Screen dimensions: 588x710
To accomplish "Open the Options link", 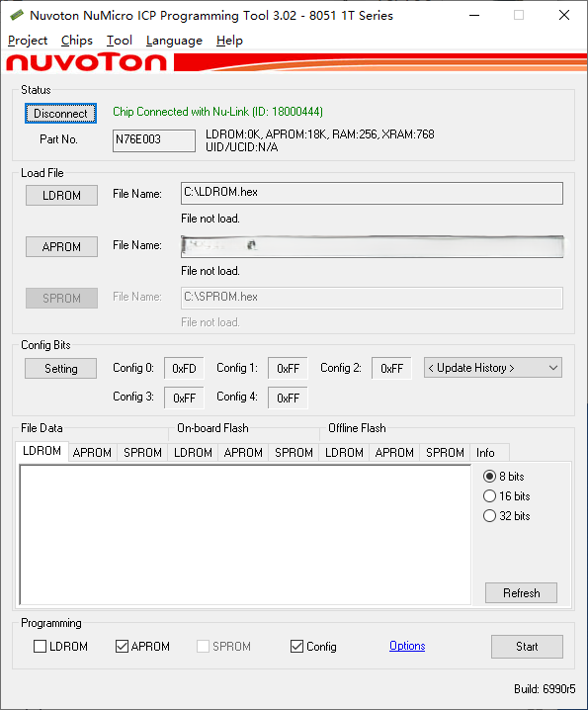I will (x=407, y=646).
